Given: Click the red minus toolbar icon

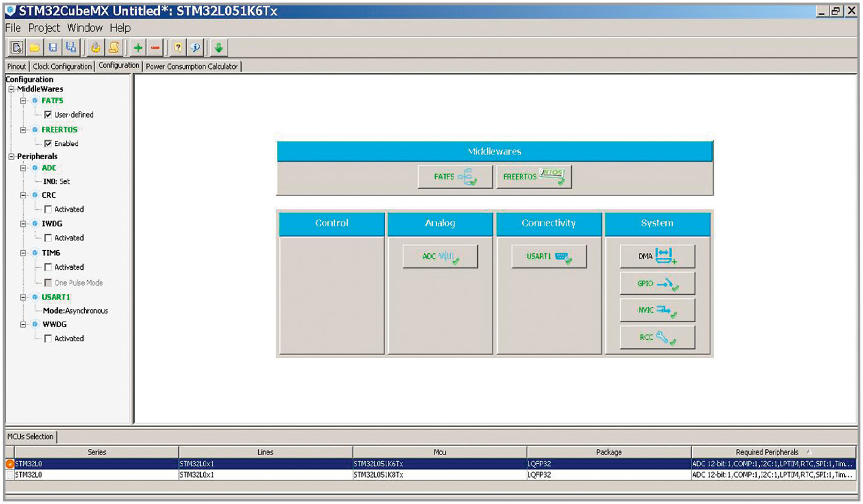Looking at the screenshot, I should 156,48.
